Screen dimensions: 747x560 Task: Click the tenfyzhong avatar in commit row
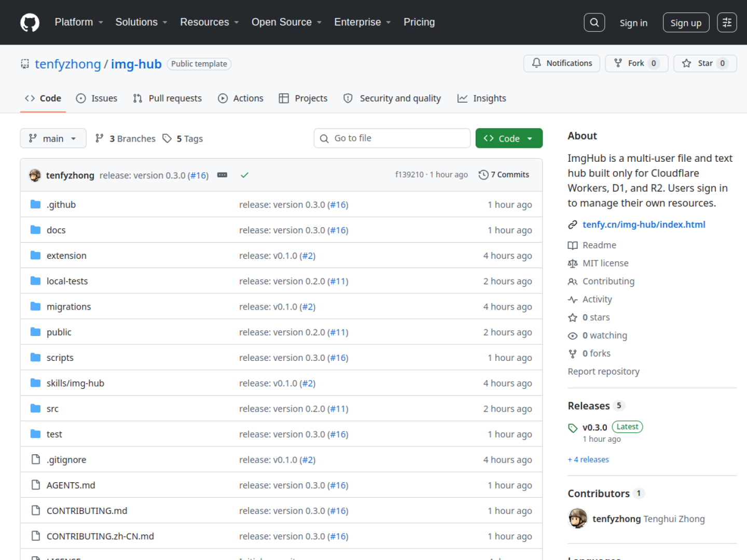(x=35, y=175)
